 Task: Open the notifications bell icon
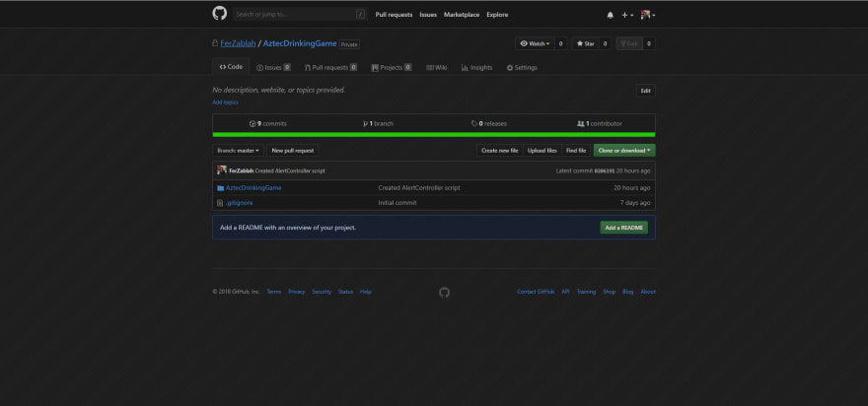point(610,15)
